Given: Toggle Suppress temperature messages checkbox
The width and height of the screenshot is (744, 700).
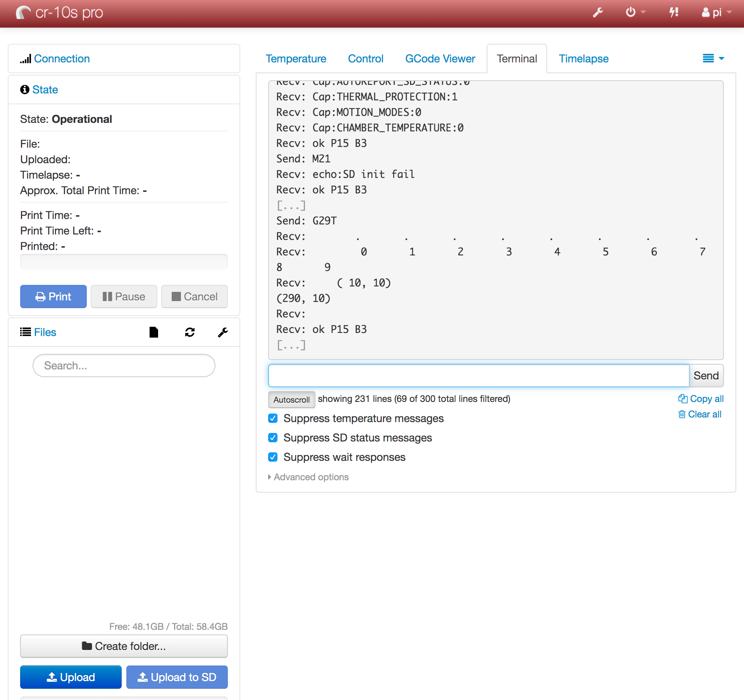Looking at the screenshot, I should pos(273,419).
